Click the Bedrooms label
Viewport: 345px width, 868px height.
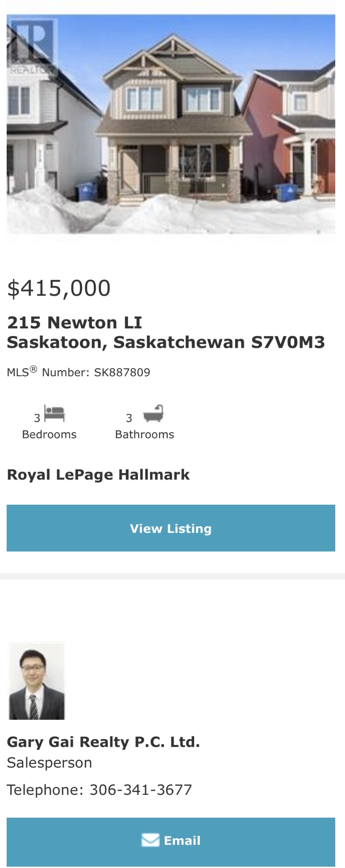point(49,434)
